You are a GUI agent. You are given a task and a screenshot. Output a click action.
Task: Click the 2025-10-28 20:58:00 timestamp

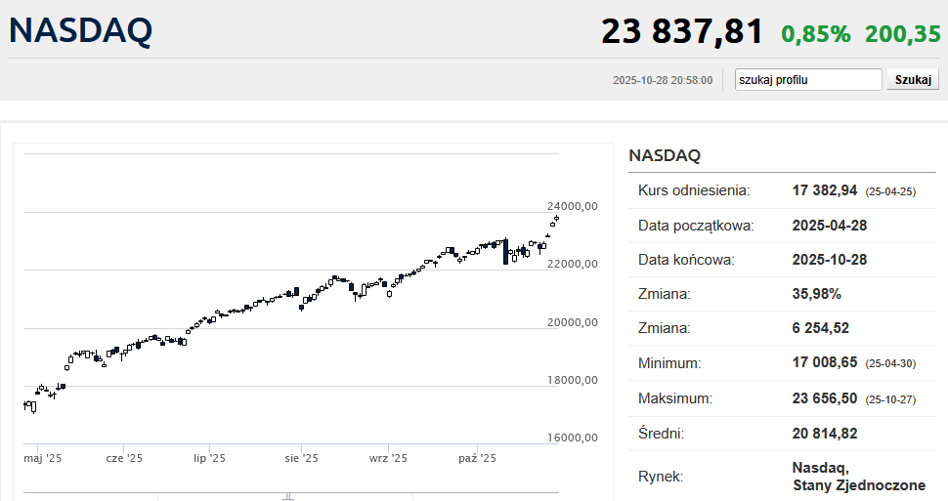pos(663,80)
